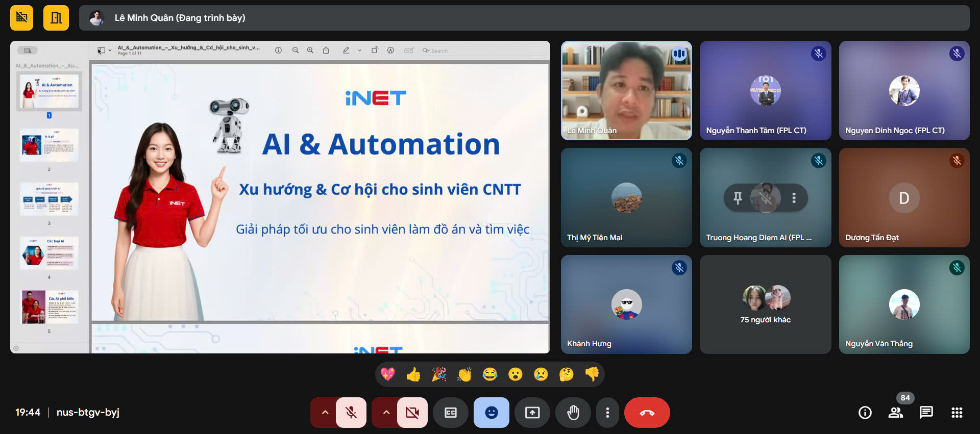This screenshot has width=980, height=434.
Task: Click muted mic badge on Nguyễn Văn Thắng tile
Action: (x=957, y=268)
